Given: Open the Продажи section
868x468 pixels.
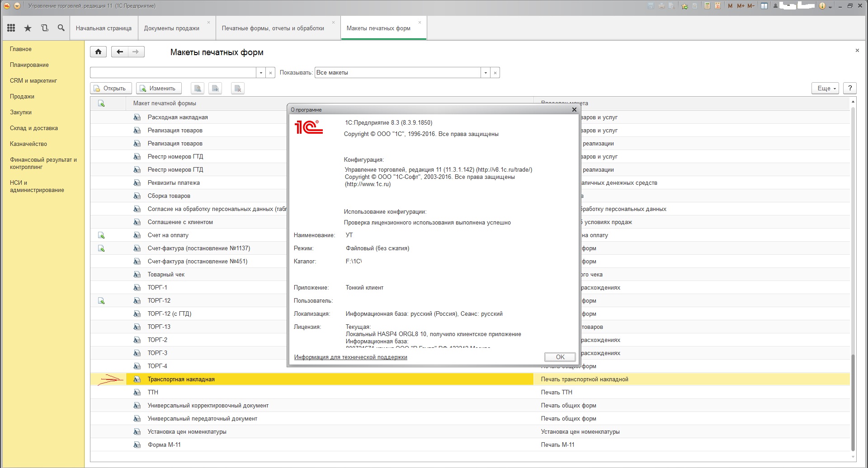Looking at the screenshot, I should [x=22, y=96].
